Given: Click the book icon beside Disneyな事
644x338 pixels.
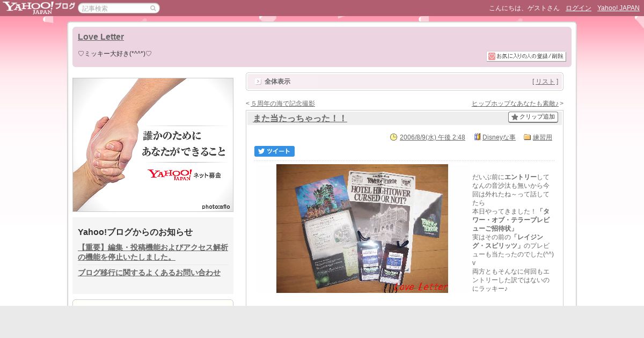Looking at the screenshot, I should [x=477, y=137].
